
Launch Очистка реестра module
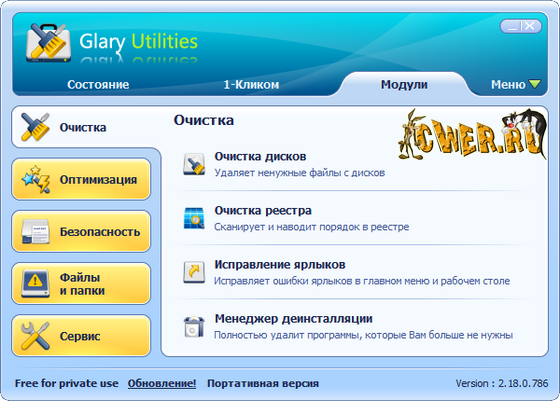(263, 211)
